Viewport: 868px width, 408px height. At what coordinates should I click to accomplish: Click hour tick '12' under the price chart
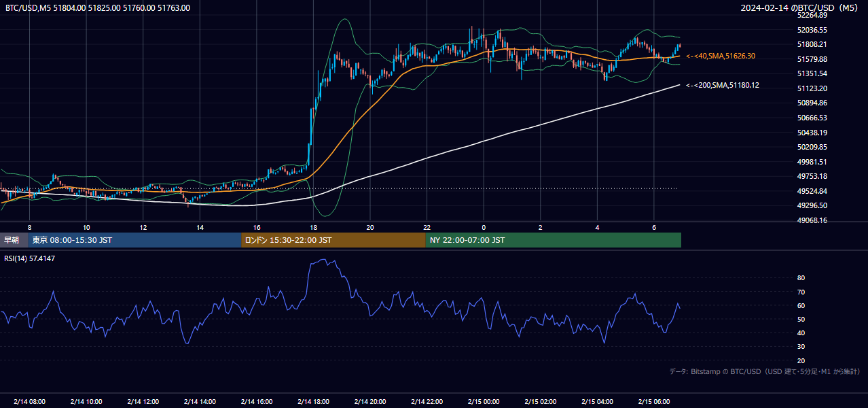pyautogui.click(x=143, y=227)
